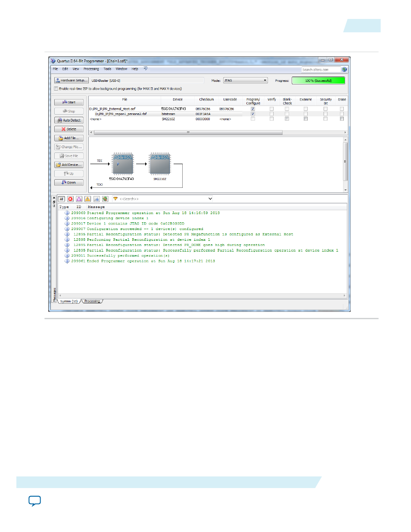Toggle the warning messages filter icon
This screenshot has height=532, width=411.
coord(88,199)
